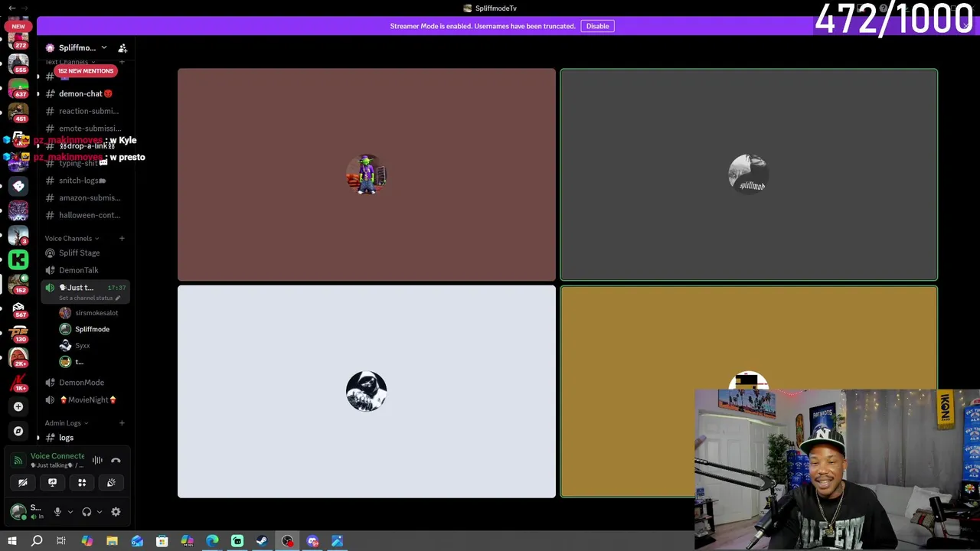The width and height of the screenshot is (980, 551).
Task: Open Discover servers compass icon
Action: [x=18, y=431]
